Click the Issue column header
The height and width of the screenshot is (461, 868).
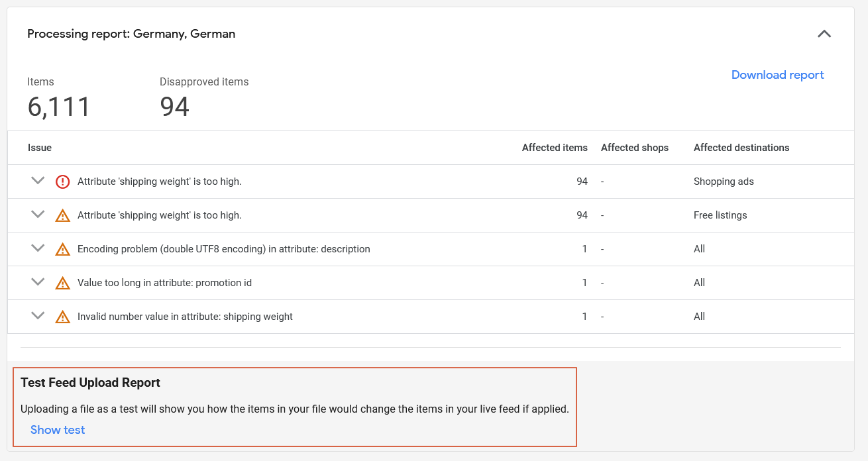(x=40, y=148)
